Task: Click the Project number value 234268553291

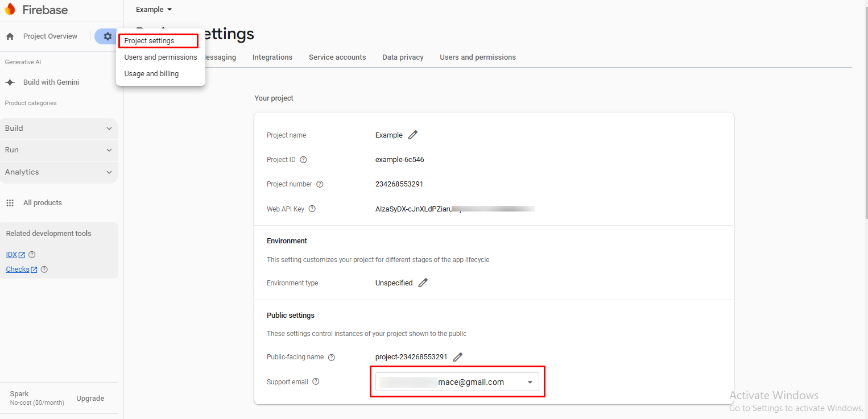Action: point(399,184)
